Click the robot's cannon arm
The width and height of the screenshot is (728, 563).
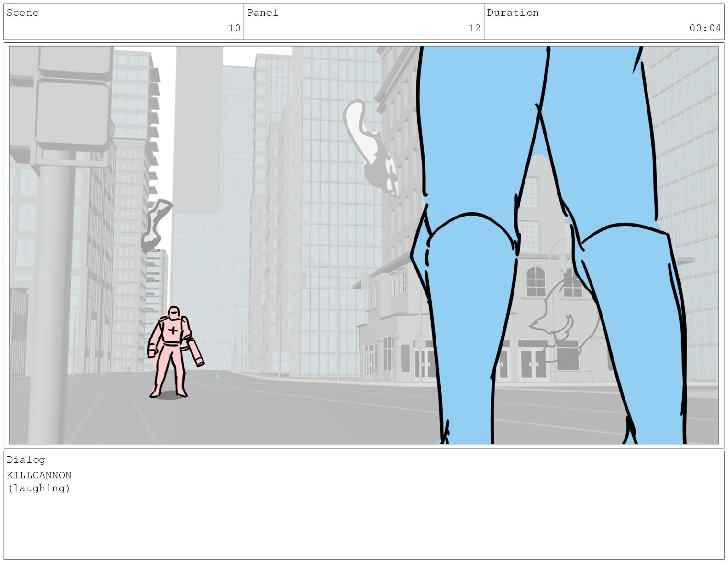tap(195, 351)
